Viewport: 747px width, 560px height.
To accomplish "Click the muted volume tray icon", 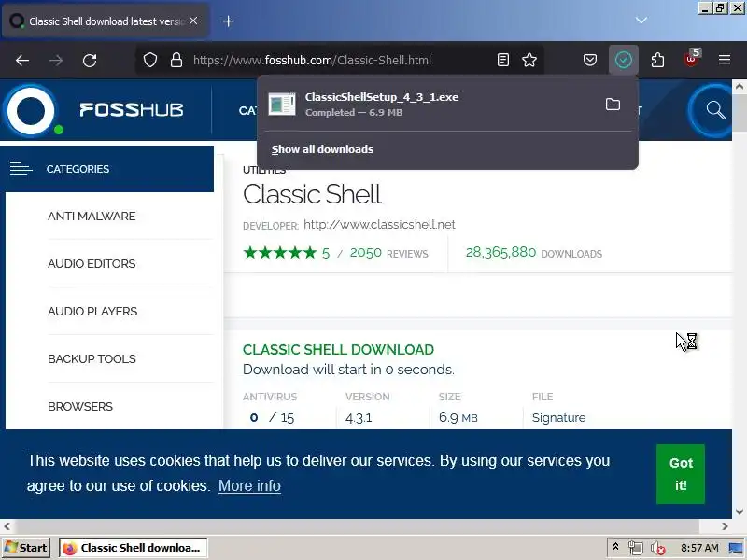I will coord(658,549).
